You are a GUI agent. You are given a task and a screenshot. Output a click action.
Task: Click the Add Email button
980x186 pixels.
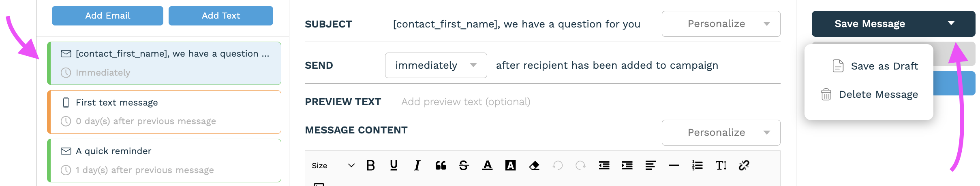pyautogui.click(x=107, y=16)
